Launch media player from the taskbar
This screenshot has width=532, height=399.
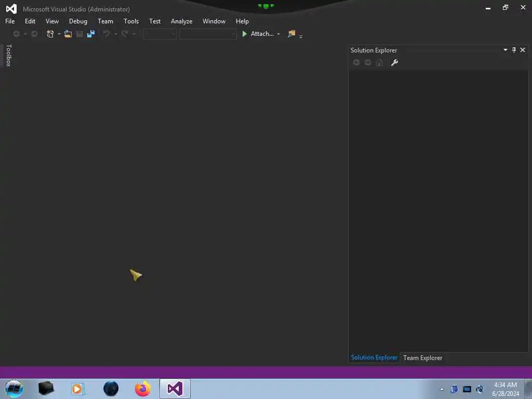(x=77, y=389)
